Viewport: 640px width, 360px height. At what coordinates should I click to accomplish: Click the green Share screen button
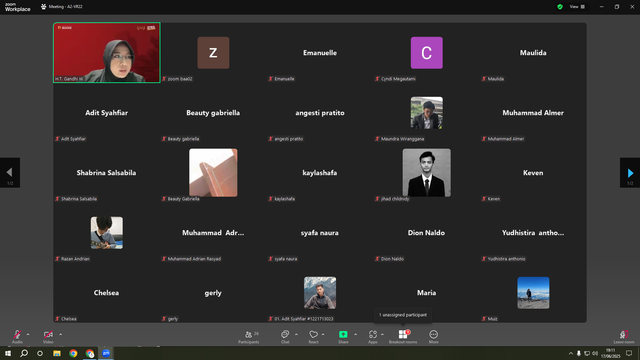click(343, 337)
